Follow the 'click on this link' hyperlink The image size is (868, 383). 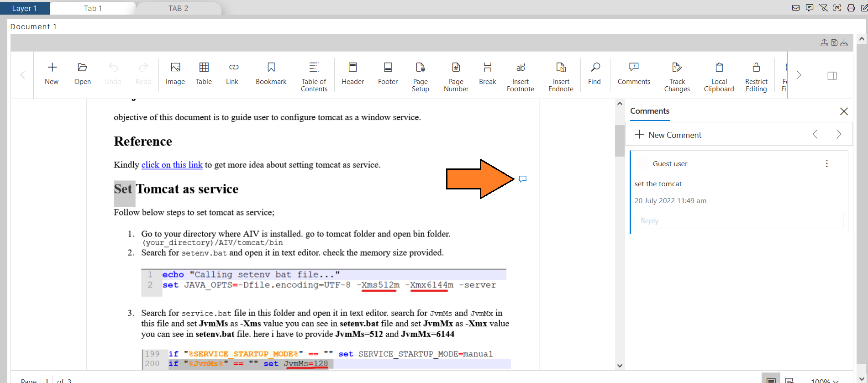pyautogui.click(x=172, y=165)
